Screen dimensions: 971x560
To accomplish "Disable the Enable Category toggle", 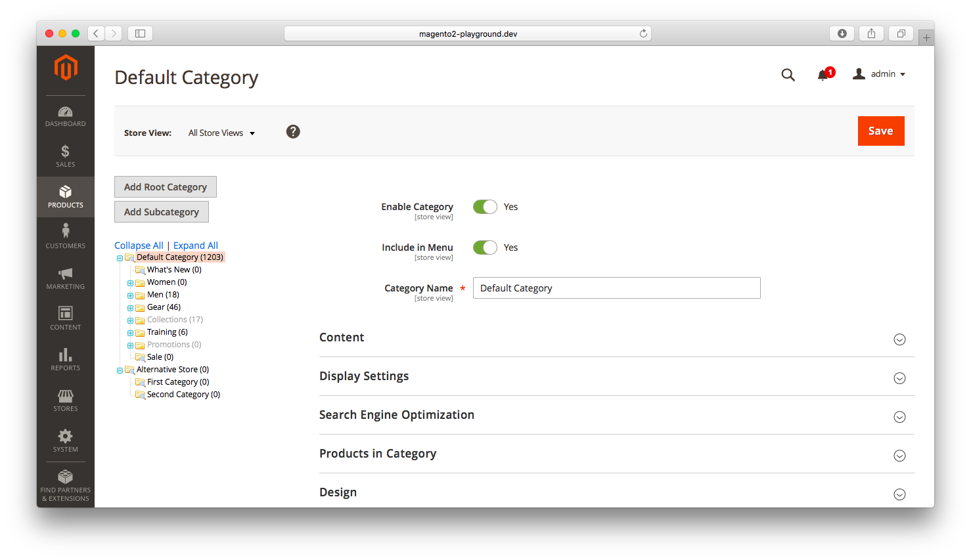I will tap(485, 206).
